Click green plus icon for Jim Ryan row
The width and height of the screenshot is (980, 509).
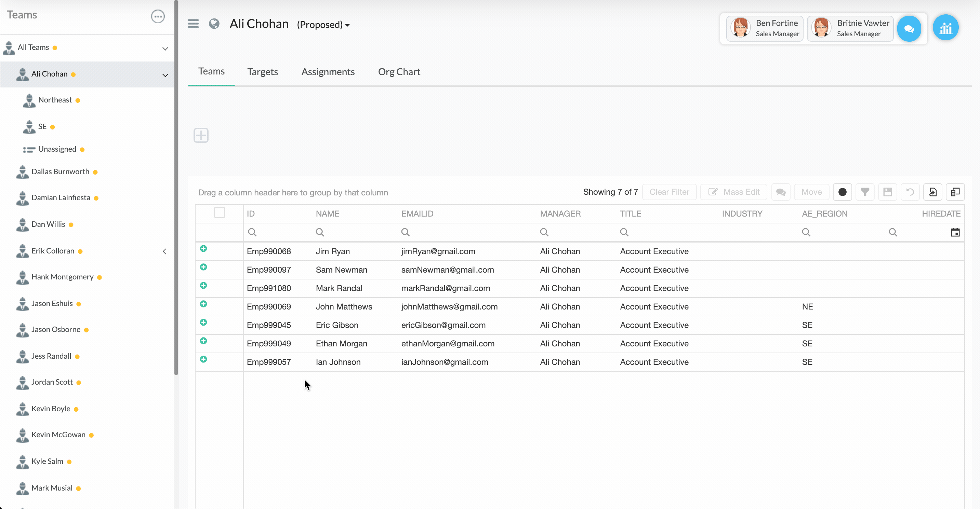[x=203, y=249]
